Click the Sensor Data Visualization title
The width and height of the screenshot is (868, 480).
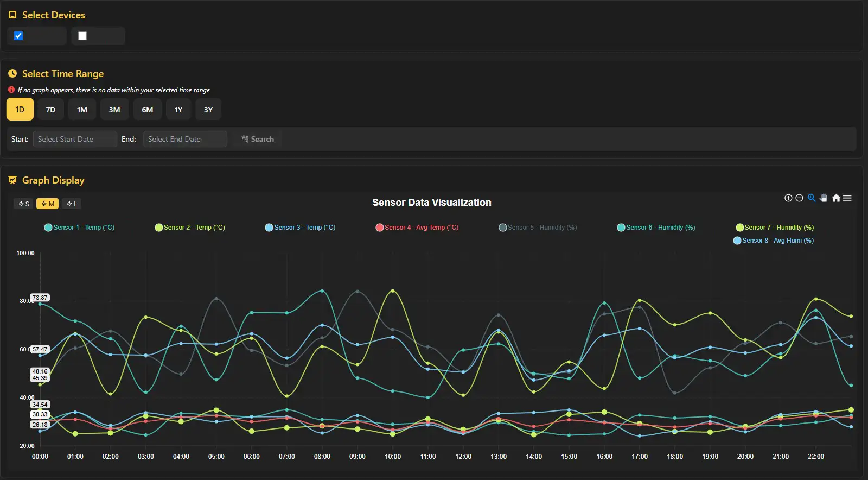coord(432,203)
